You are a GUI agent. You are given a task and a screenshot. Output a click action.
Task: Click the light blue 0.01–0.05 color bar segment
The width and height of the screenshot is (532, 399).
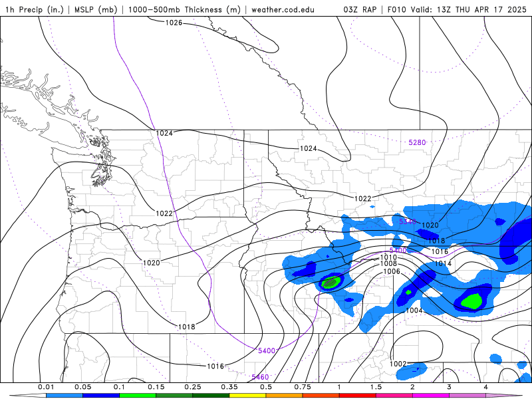64,396
